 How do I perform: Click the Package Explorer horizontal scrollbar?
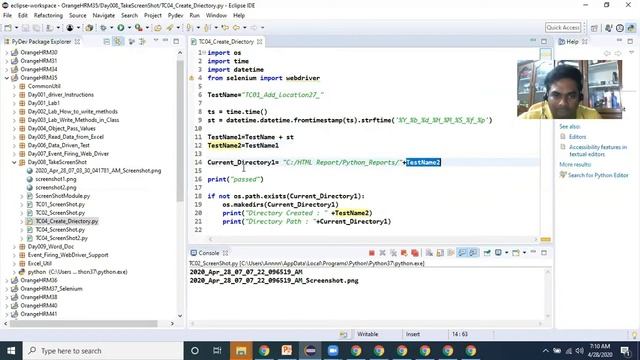coord(84,324)
